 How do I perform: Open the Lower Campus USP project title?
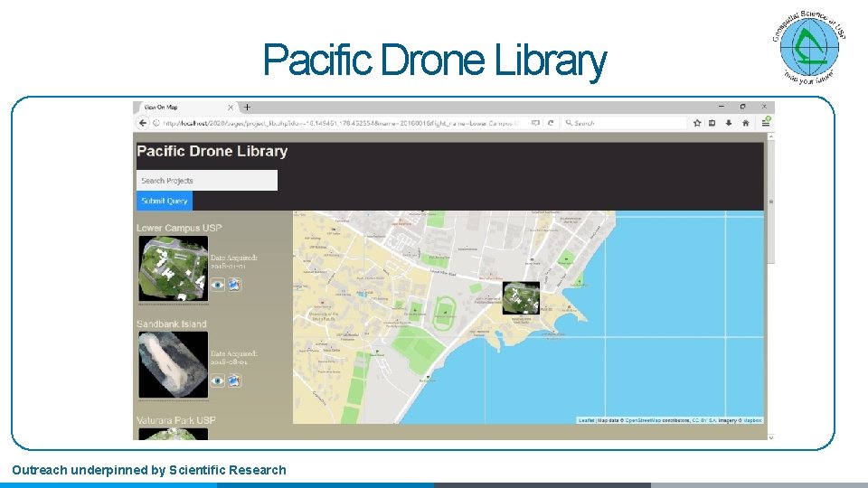click(x=179, y=228)
